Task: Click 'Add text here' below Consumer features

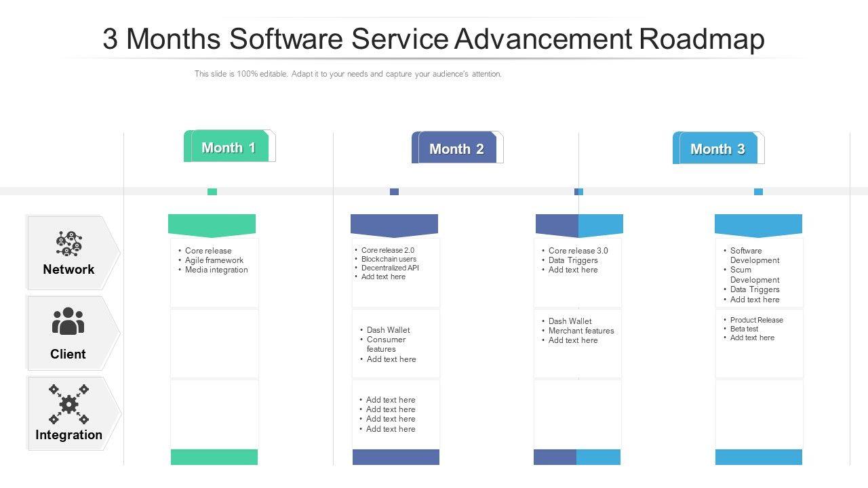Action: coord(391,359)
